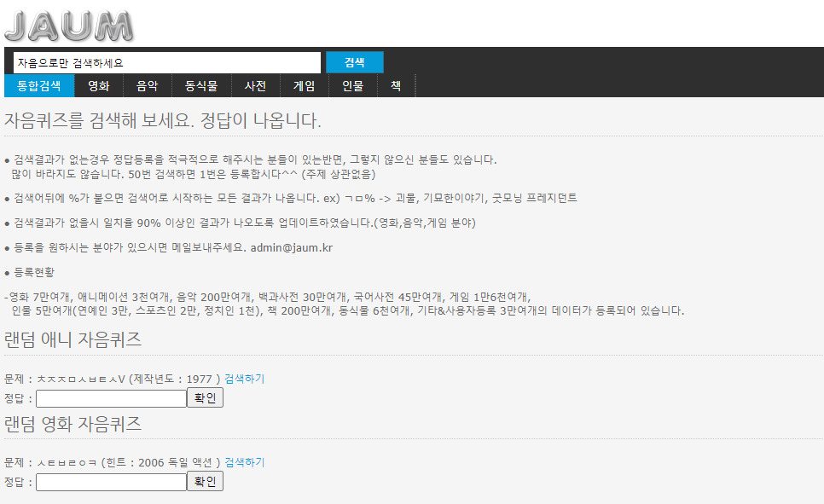Click the movie quiz answer input
Screen dimensions: 824x504
(112, 482)
